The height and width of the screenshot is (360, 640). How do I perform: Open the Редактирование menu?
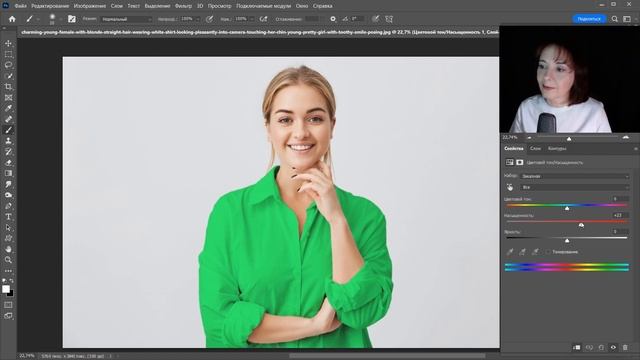tap(50, 6)
